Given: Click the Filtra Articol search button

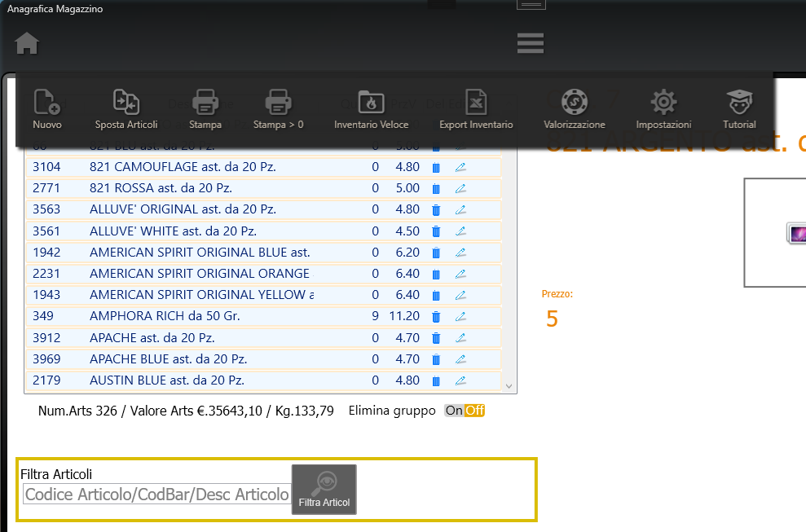Looking at the screenshot, I should tap(324, 490).
